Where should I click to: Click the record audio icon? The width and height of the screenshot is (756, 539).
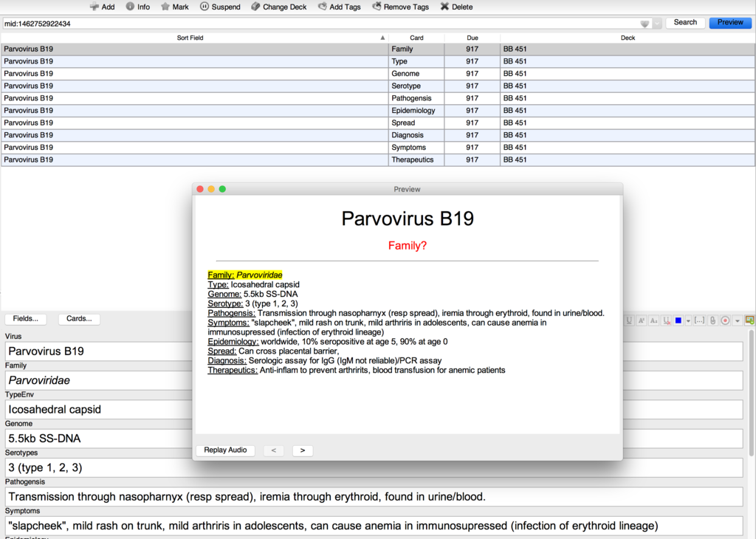pyautogui.click(x=725, y=320)
